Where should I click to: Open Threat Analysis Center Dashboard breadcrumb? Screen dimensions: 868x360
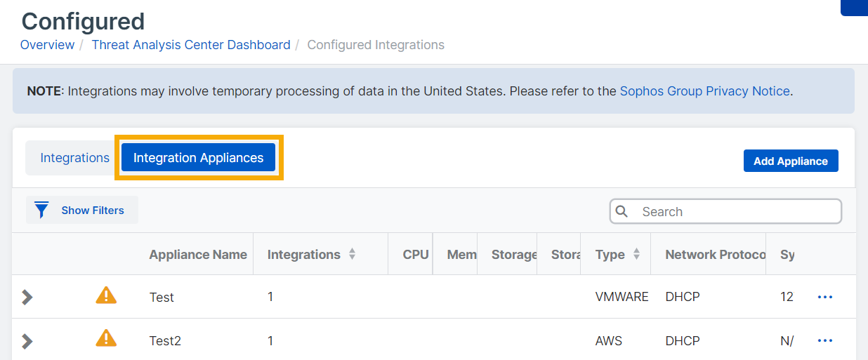191,45
